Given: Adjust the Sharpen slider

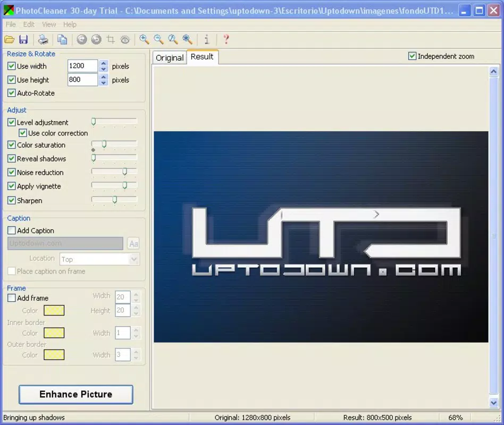Looking at the screenshot, I should [114, 200].
